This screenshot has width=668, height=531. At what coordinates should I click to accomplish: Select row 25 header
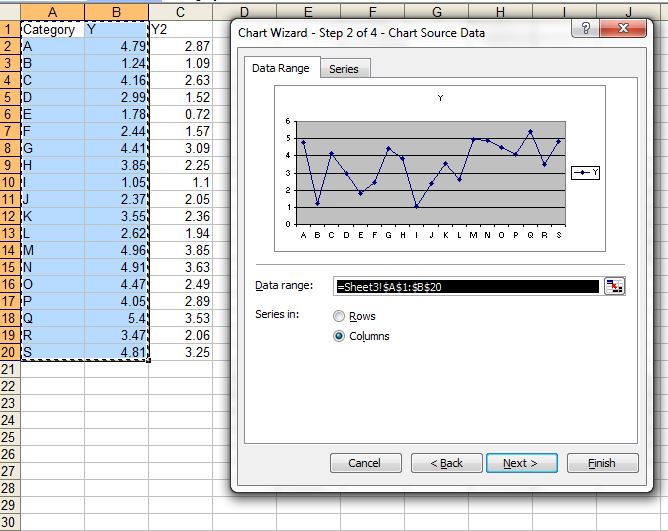(x=10, y=437)
